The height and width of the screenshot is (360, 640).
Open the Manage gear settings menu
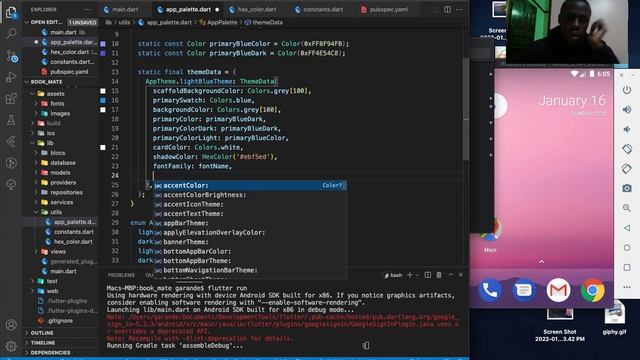tap(11, 346)
